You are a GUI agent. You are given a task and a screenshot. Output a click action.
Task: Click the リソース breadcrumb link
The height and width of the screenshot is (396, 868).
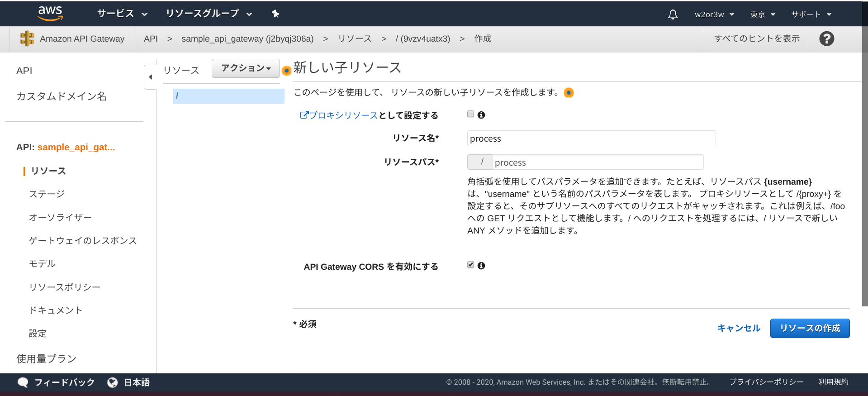(x=355, y=39)
